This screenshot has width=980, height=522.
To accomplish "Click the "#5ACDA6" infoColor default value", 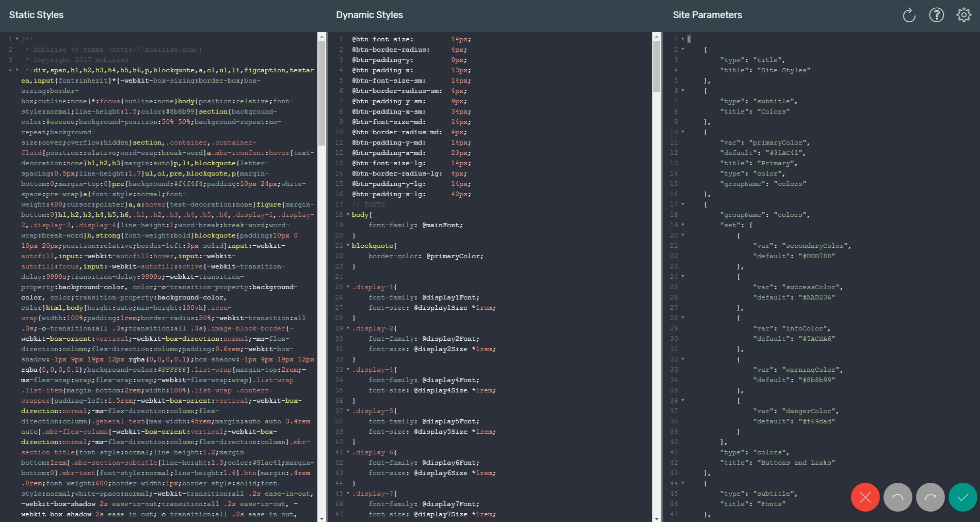I will (817, 339).
